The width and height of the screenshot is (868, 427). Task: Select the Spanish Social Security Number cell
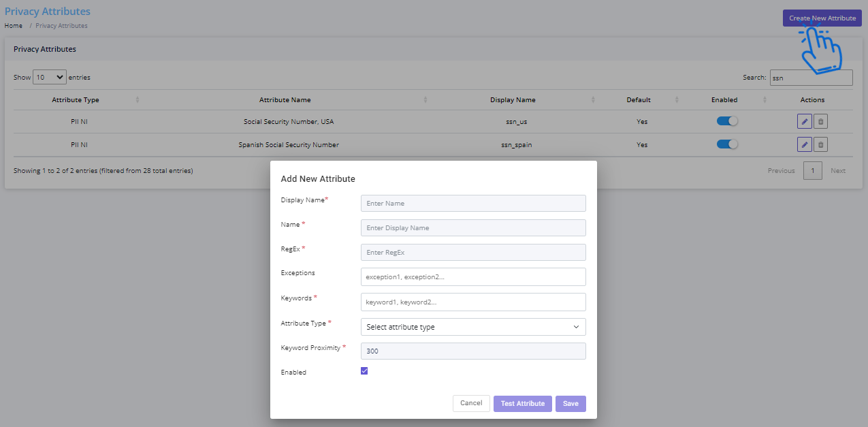[289, 144]
